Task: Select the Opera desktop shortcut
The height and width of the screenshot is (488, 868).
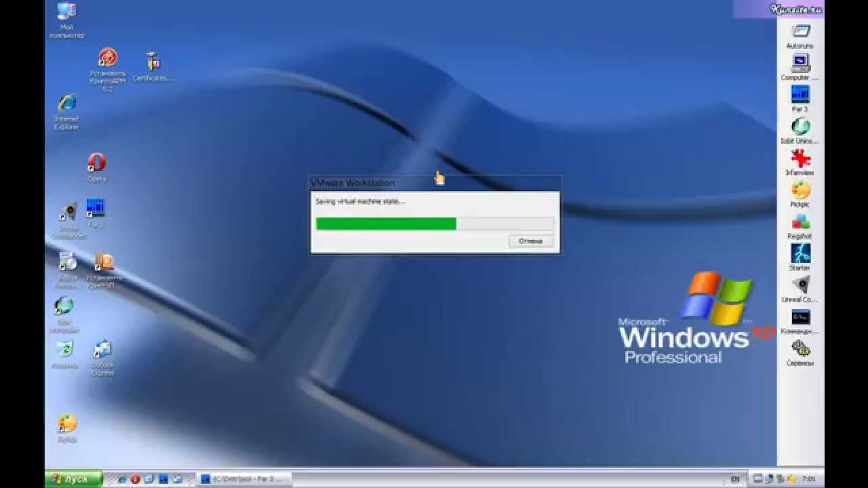Action: coord(96,167)
